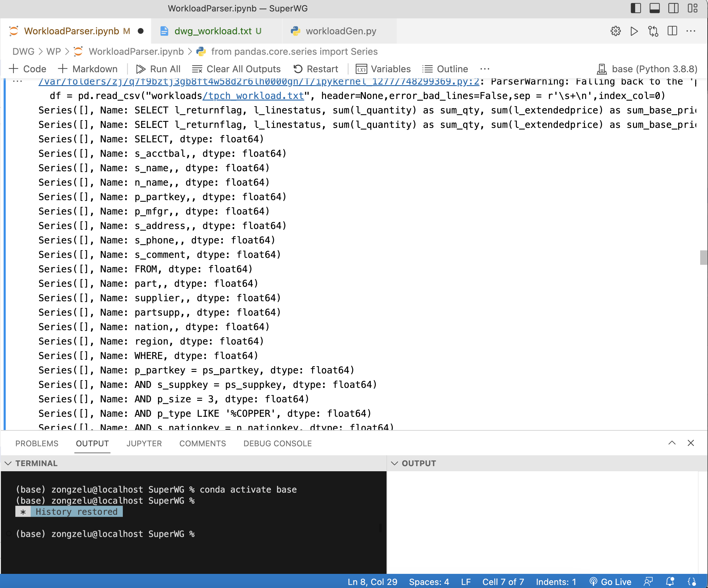Collapse the OUTPUT section header

tap(395, 463)
